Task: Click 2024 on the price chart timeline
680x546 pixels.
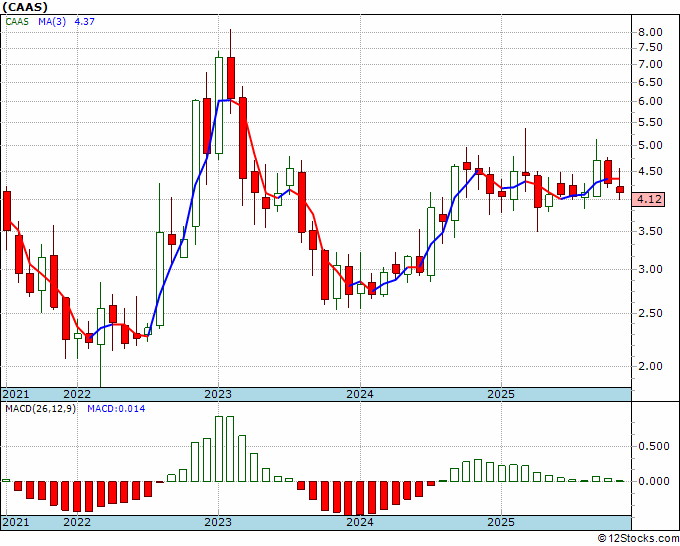Action: click(360, 394)
